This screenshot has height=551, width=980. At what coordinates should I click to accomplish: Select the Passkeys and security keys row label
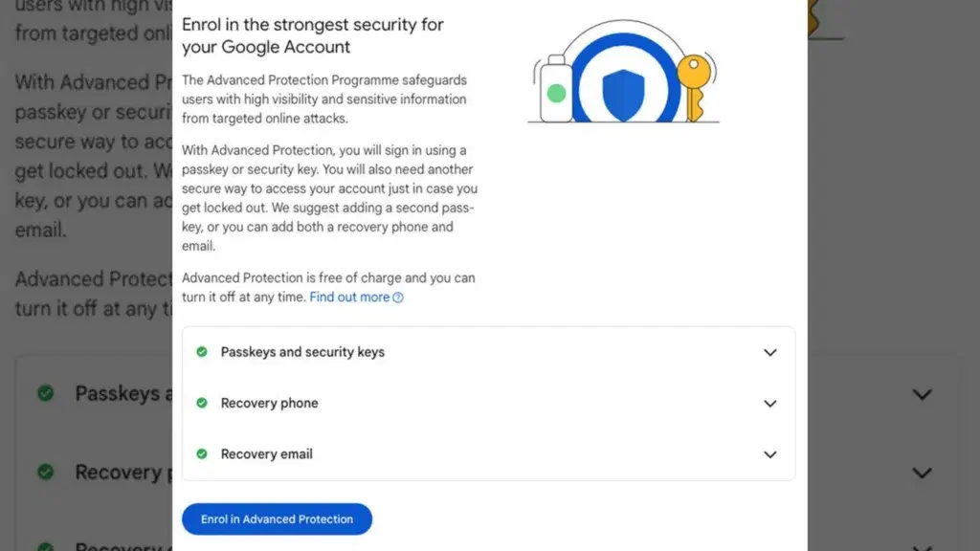point(302,352)
